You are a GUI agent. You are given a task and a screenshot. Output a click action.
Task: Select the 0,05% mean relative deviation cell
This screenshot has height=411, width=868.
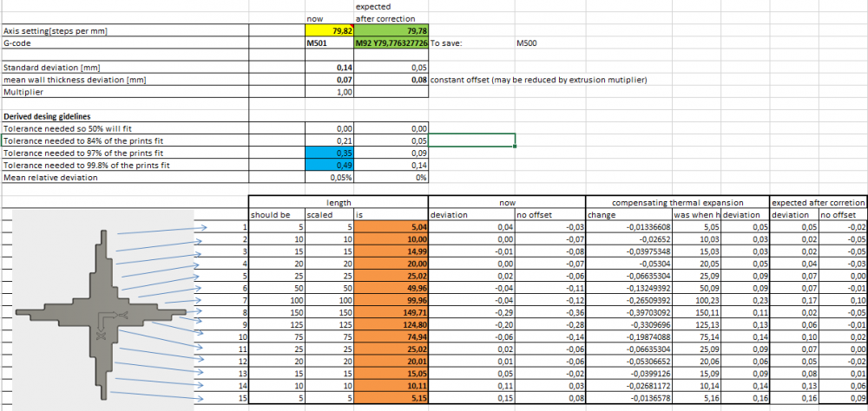329,178
